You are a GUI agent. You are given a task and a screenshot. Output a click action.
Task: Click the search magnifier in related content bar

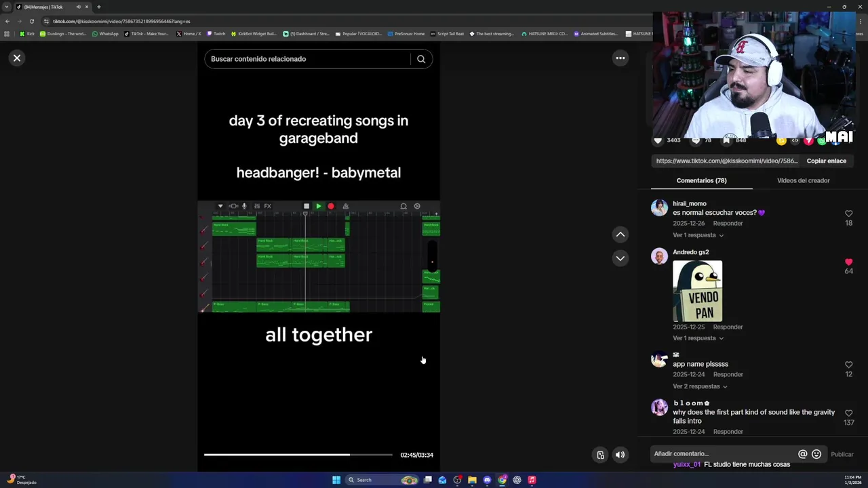coord(421,59)
